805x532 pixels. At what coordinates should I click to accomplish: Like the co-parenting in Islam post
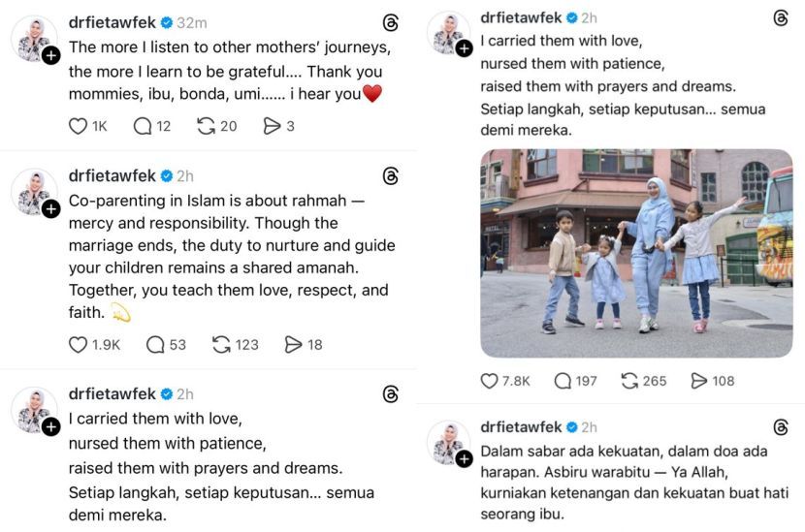(x=79, y=344)
